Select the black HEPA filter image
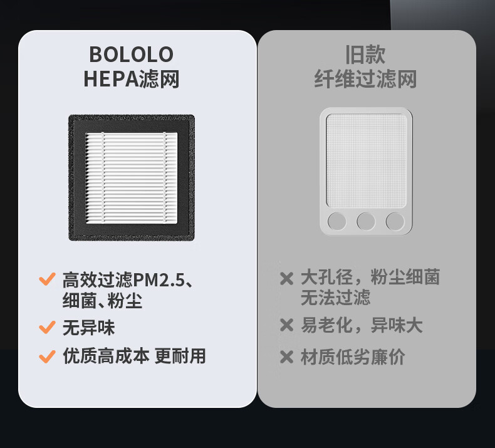Viewport: 495px width, 448px height. pos(131,177)
